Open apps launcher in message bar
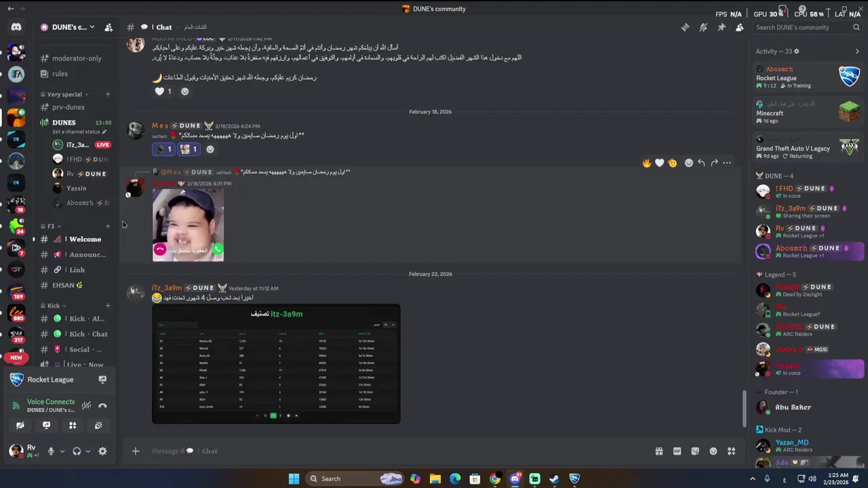Viewport: 868px width, 488px height. pos(731,451)
